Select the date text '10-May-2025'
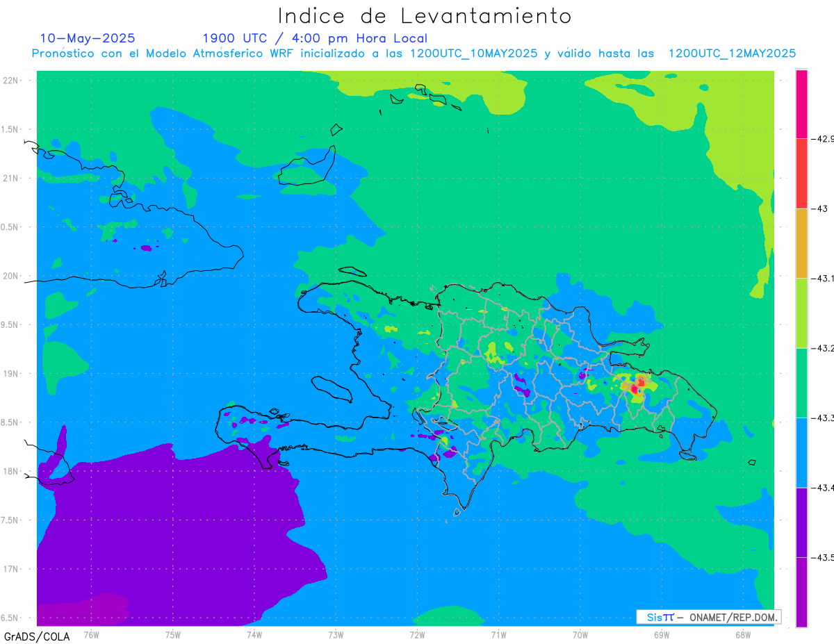This screenshot has width=834, height=644. 88,38
